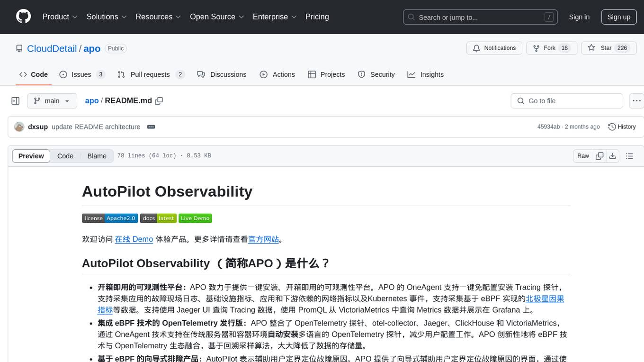Open the 在线 Demo link
The height and width of the screenshot is (362, 644).
tap(134, 239)
